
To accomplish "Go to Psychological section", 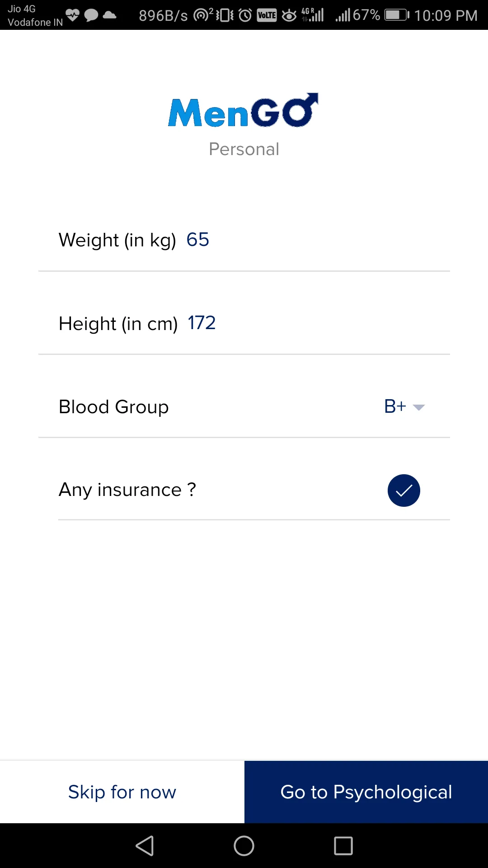I will point(366,792).
